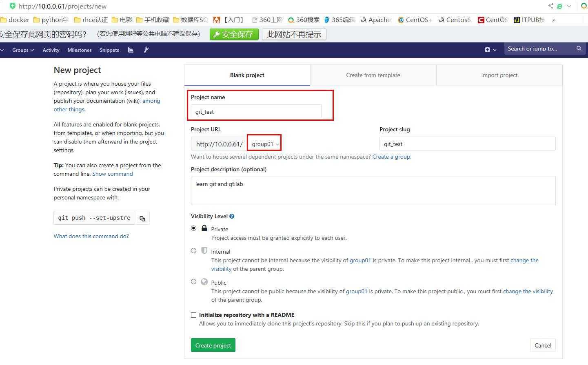Image resolution: width=588 pixels, height=365 pixels.
Task: Click the 此网站不再提示 button
Action: click(294, 34)
